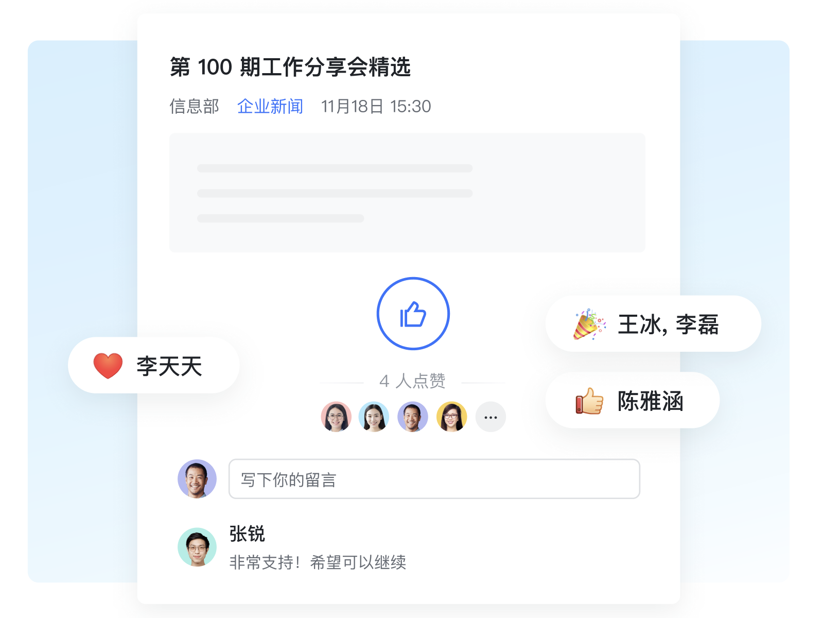Click the thumbs-up emoji beside 陈雅涵

(x=589, y=401)
